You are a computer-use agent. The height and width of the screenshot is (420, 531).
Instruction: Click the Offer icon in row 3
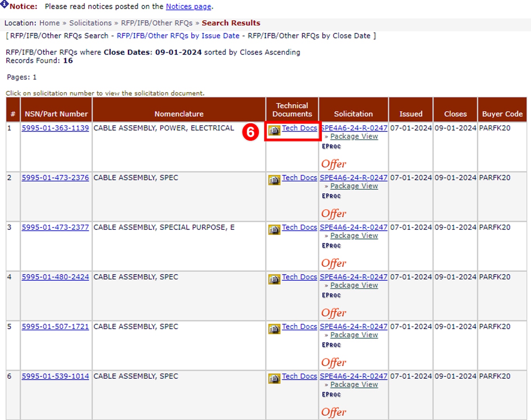pyautogui.click(x=334, y=263)
